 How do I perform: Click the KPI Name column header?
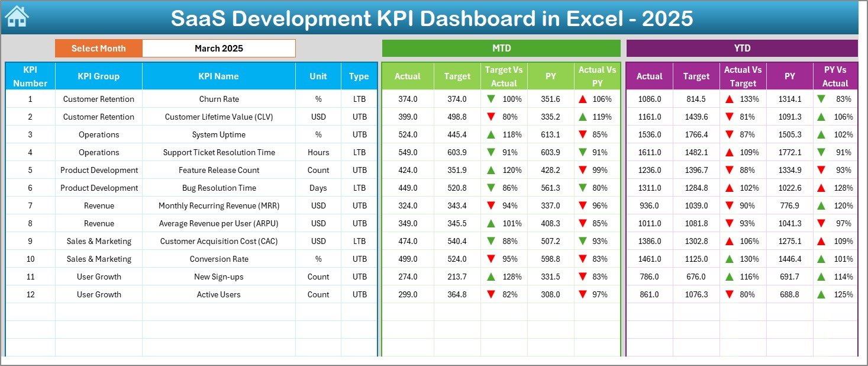218,76
